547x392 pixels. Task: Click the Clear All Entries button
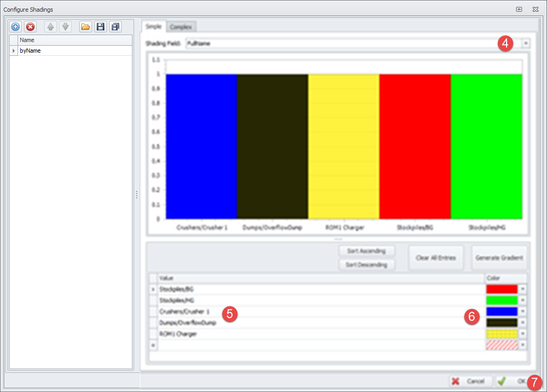pos(436,257)
